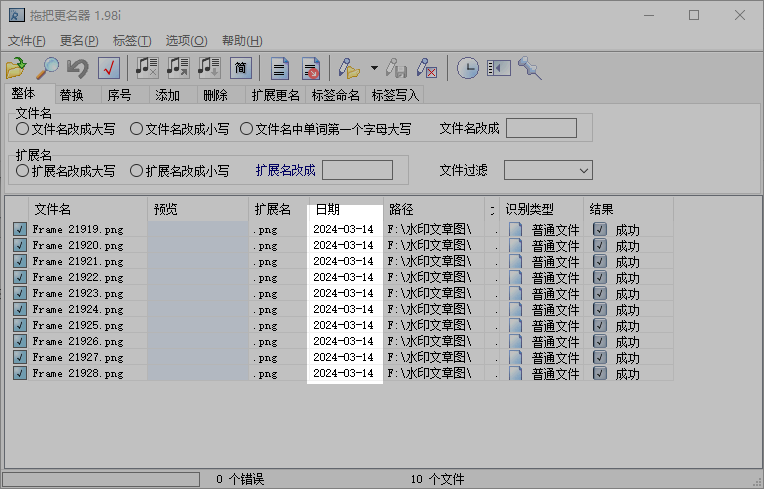Switch to the 整体 tab
Viewport: 764px width, 489px height.
(x=29, y=93)
